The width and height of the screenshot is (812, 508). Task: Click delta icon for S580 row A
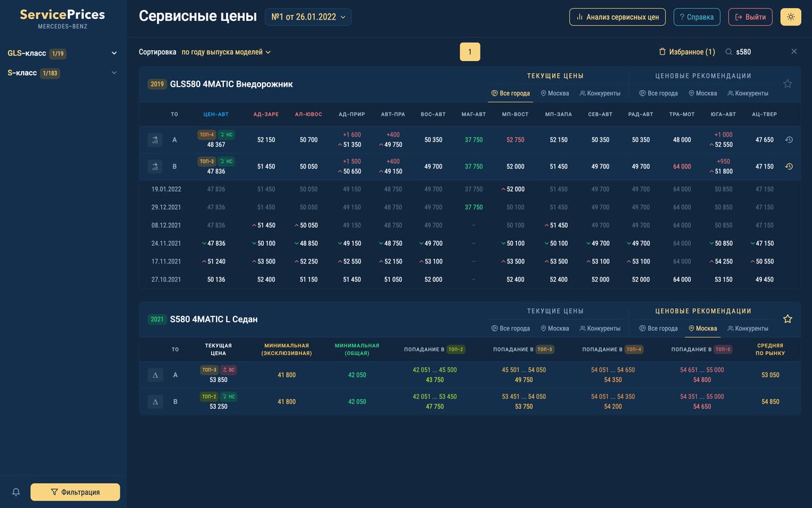155,375
